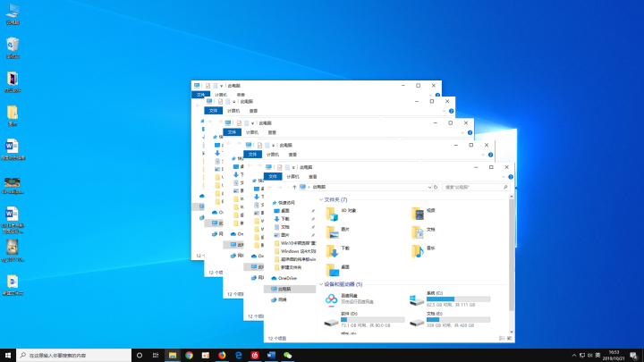Screen dimensions: 644x362
Task: Open the Documents (E:) drive
Action: pos(450,320)
